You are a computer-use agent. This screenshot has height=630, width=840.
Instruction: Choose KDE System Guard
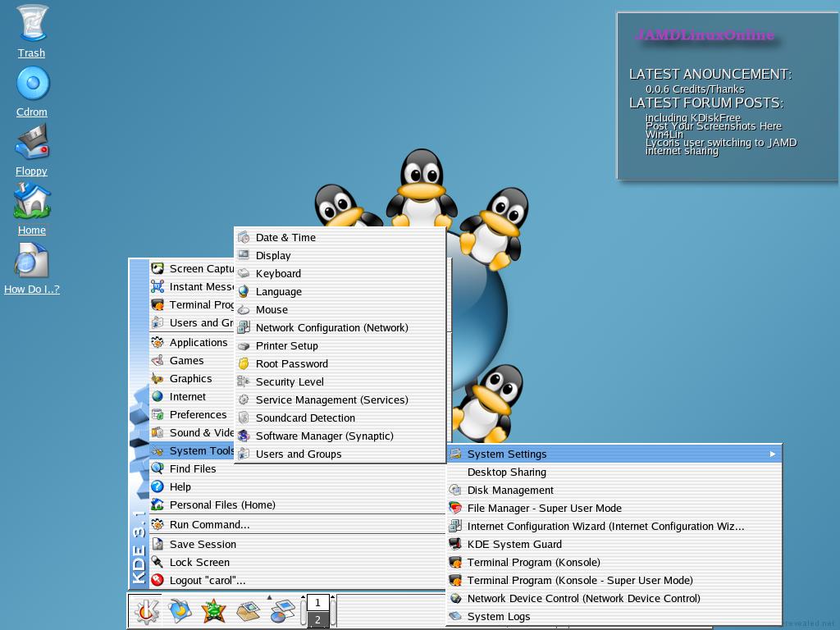[514, 544]
